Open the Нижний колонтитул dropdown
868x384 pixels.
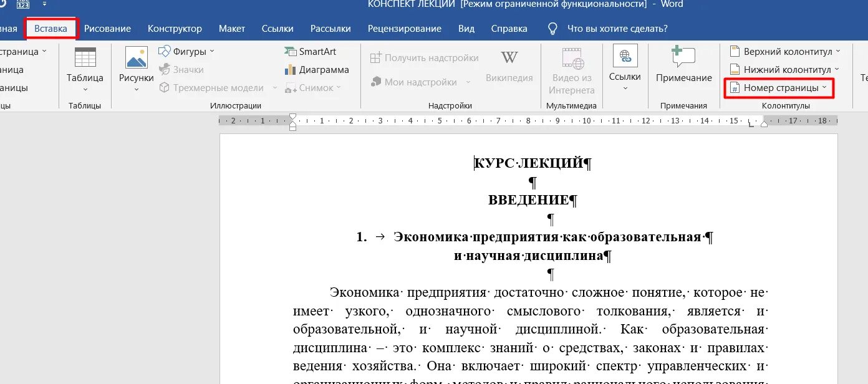pyautogui.click(x=784, y=69)
